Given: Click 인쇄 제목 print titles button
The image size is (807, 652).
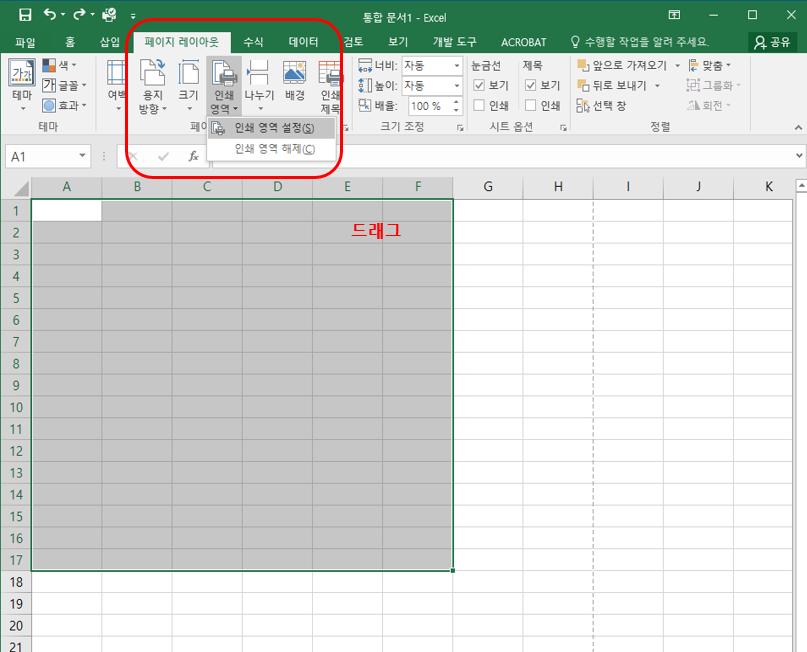Looking at the screenshot, I should click(330, 86).
